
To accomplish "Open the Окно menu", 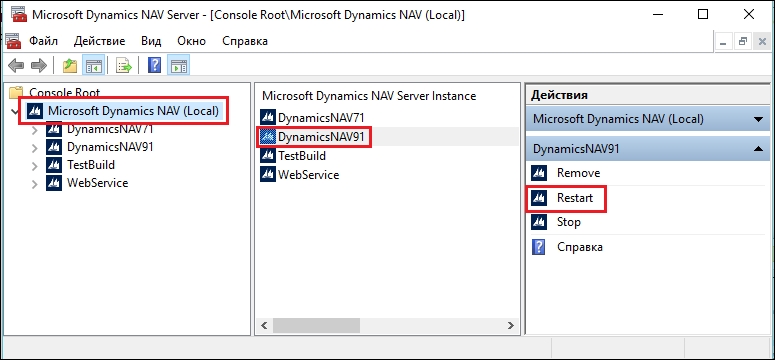I will pos(191,41).
